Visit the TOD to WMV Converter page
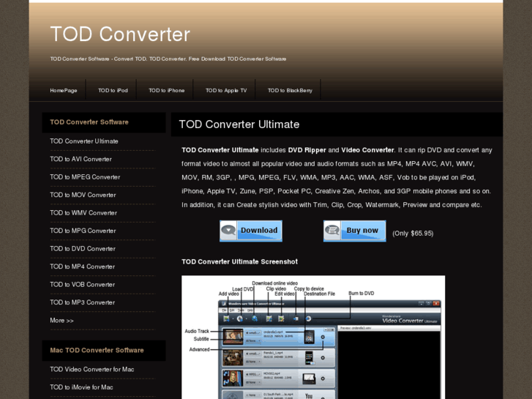 [83, 213]
